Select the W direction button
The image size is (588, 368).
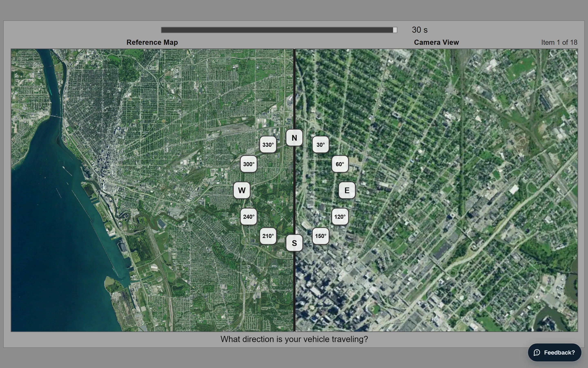[242, 190]
